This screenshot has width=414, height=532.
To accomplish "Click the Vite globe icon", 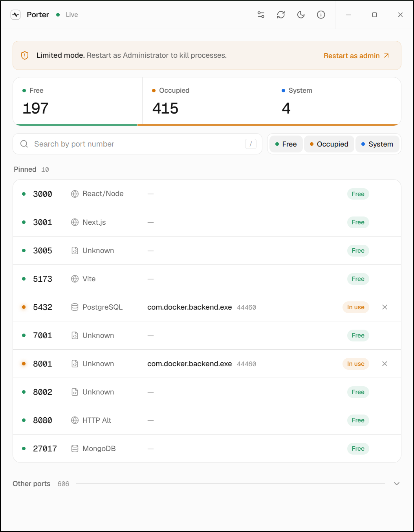I will point(75,279).
